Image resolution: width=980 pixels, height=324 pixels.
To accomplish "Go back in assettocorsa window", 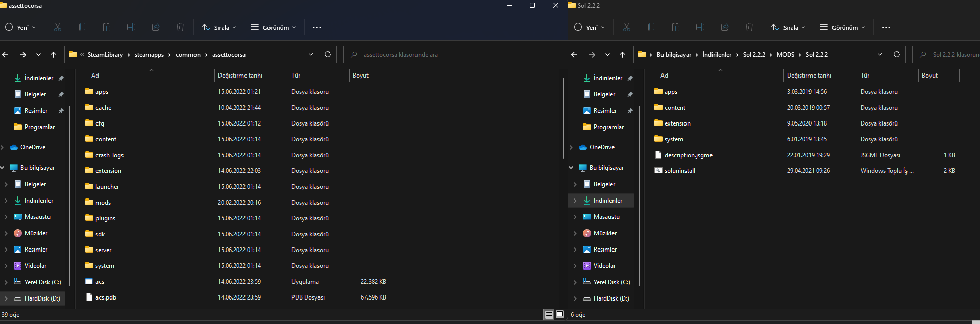I will [6, 55].
